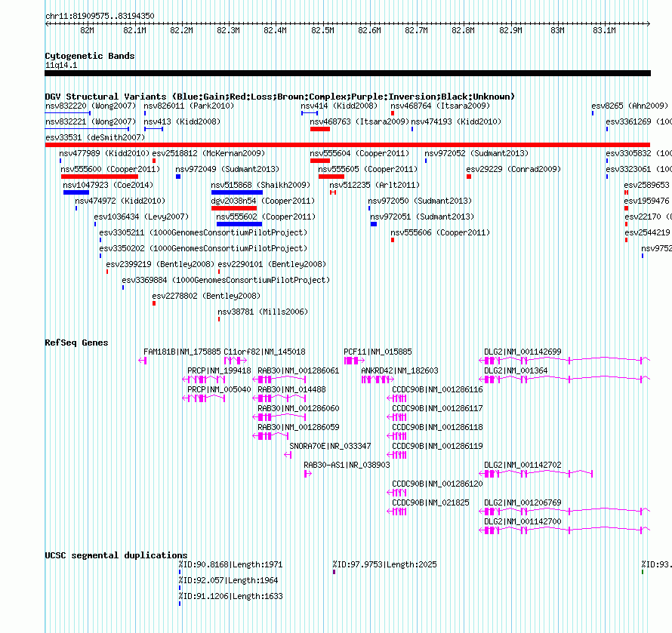Image resolution: width=672 pixels, height=633 pixels.
Task: Click the nsv972049 (Sudmant2013) variant label
Action: (x=227, y=169)
